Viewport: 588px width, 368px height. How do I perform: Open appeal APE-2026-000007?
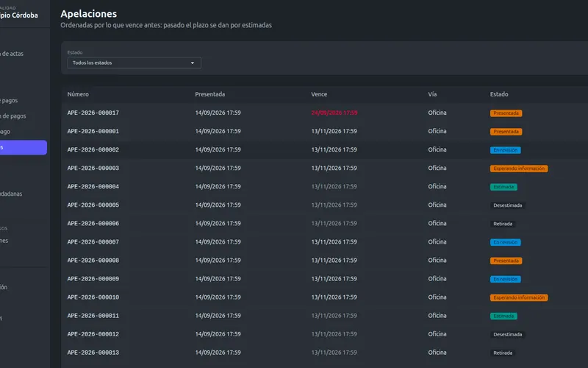click(x=93, y=242)
